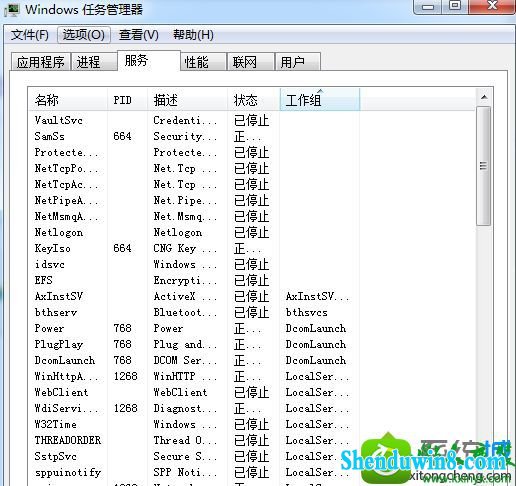This screenshot has width=516, height=486.
Task: Click the ActiveX description cell
Action: click(185, 296)
